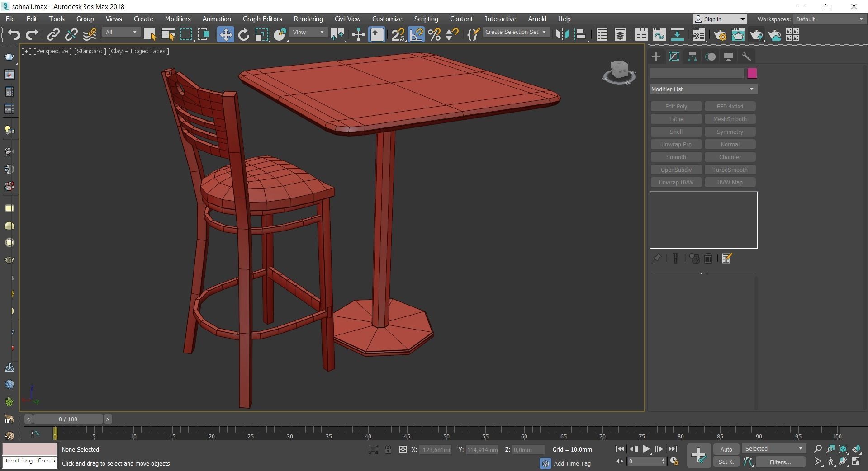The image size is (868, 471).
Task: Toggle Window/Crossing selection mode
Action: (x=204, y=35)
